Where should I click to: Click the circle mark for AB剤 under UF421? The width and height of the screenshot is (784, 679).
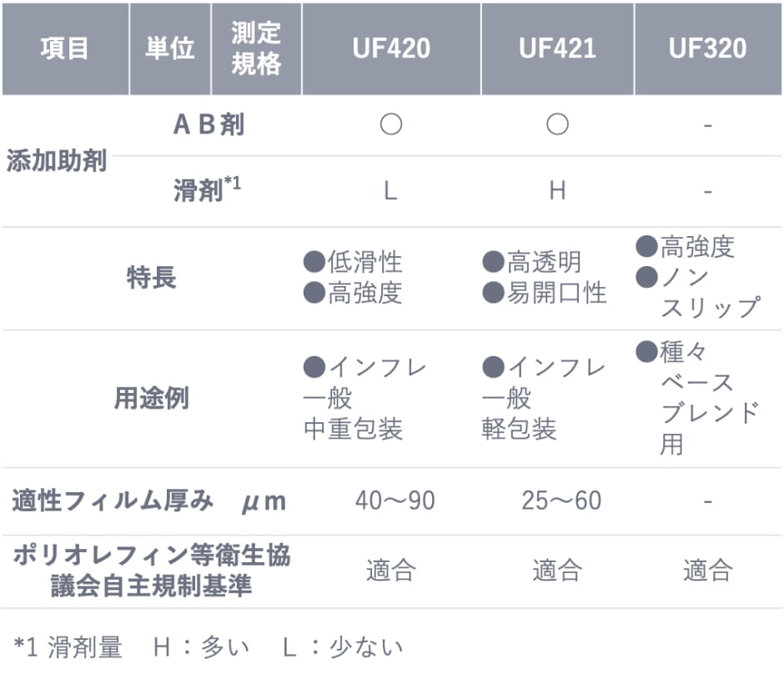coord(557,125)
